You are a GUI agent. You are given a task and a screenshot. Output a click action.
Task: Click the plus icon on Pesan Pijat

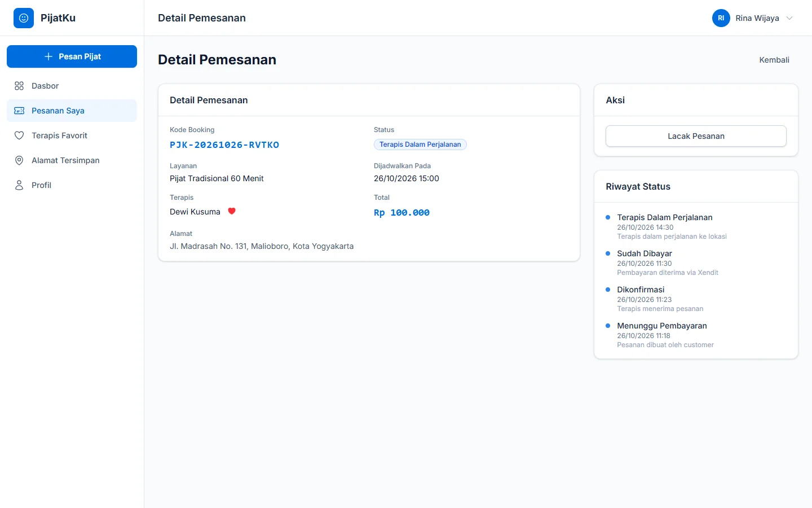[48, 56]
